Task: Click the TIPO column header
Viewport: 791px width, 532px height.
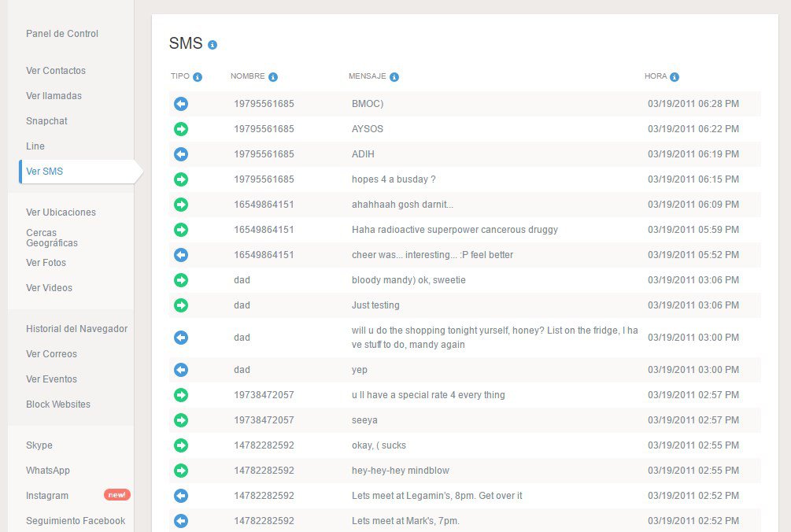Action: 180,76
